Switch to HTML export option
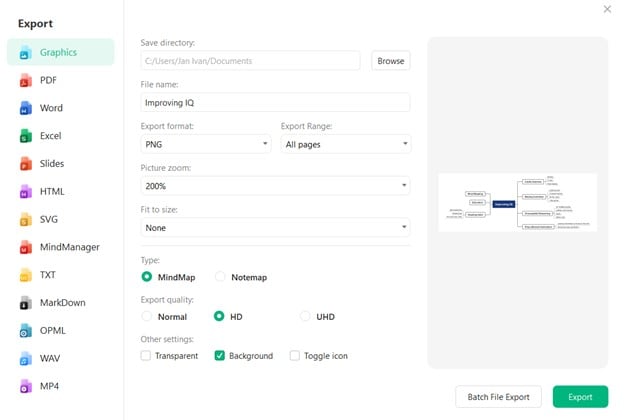 (60, 191)
